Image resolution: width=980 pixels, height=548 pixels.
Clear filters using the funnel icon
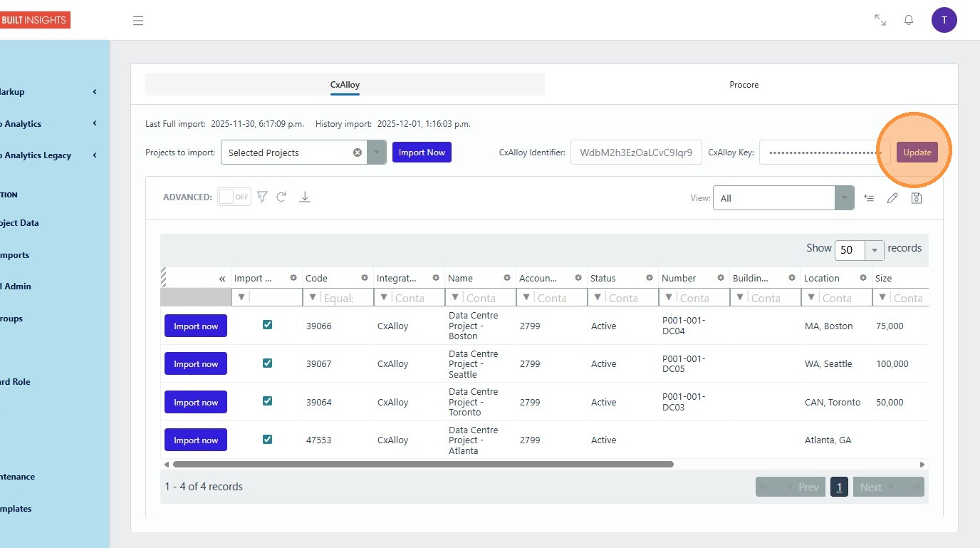click(262, 197)
